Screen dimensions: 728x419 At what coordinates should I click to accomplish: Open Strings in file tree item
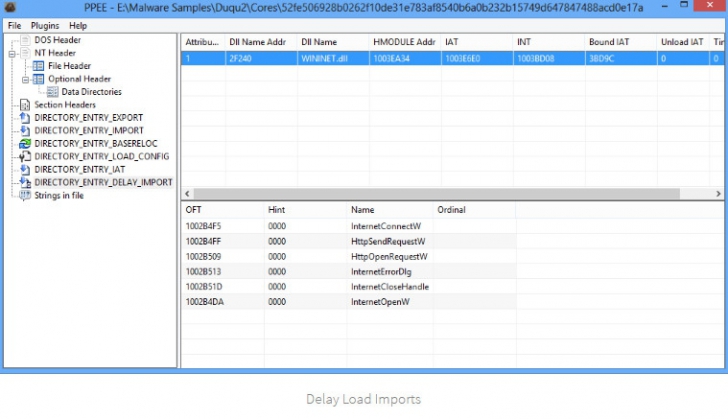point(59,196)
